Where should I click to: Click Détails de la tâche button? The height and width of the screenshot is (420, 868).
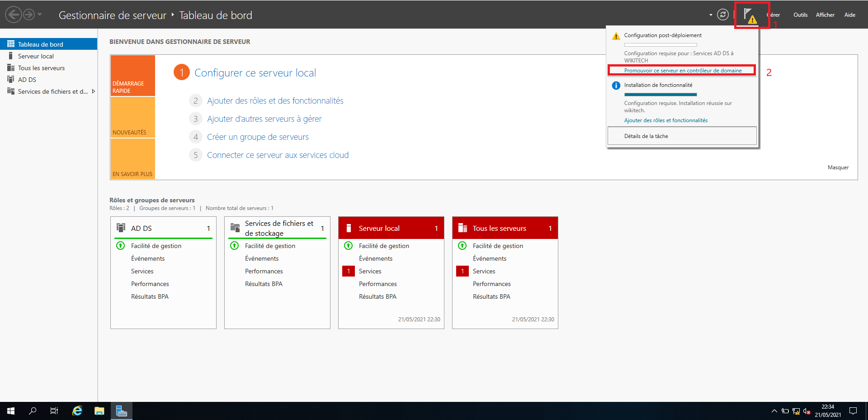pyautogui.click(x=682, y=136)
